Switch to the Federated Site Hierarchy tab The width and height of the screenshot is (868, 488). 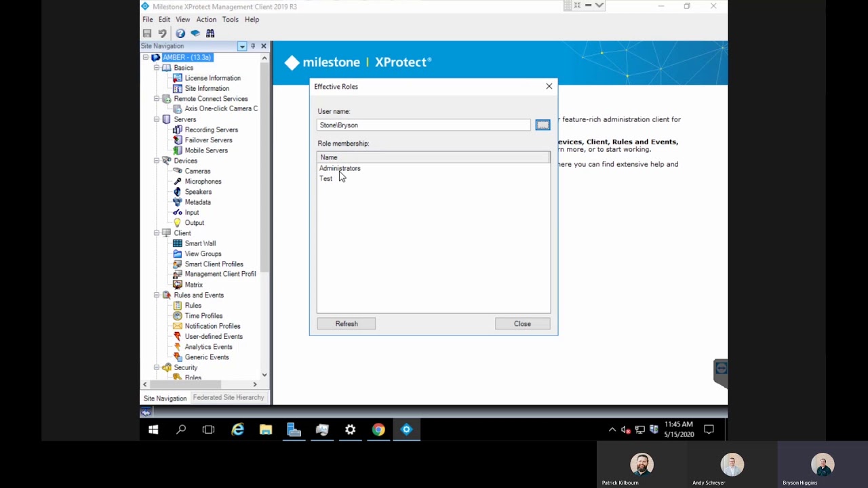click(229, 398)
